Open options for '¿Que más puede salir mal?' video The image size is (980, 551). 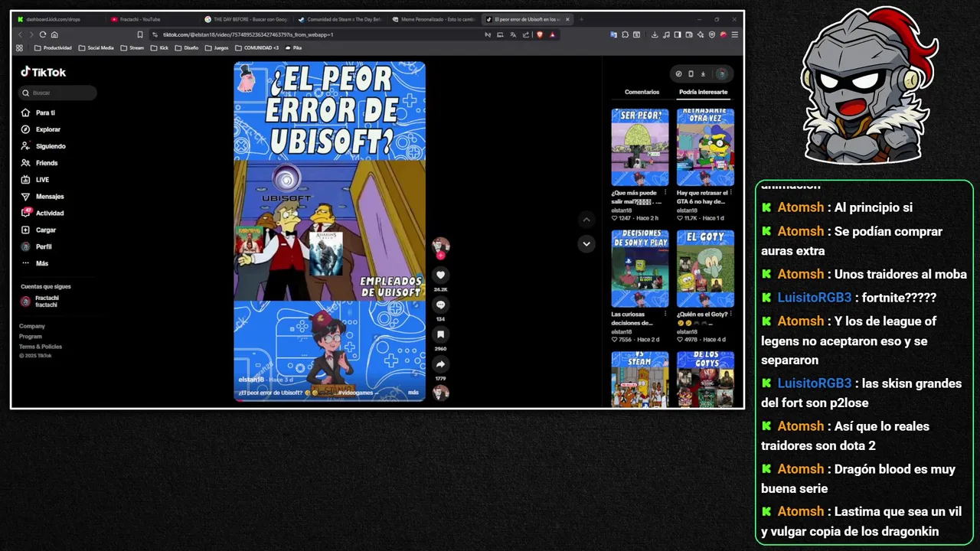pos(665,193)
